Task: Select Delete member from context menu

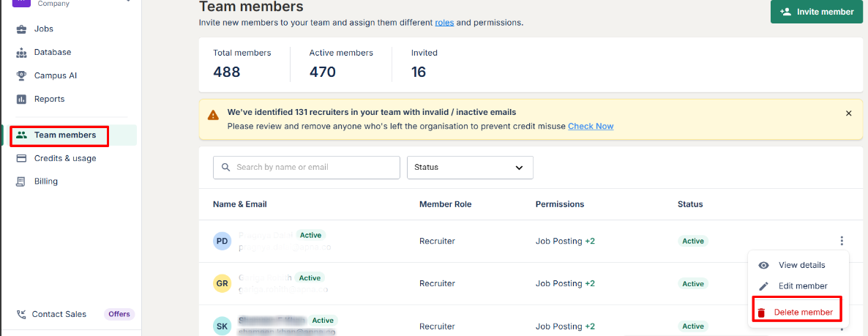Action: (x=803, y=313)
